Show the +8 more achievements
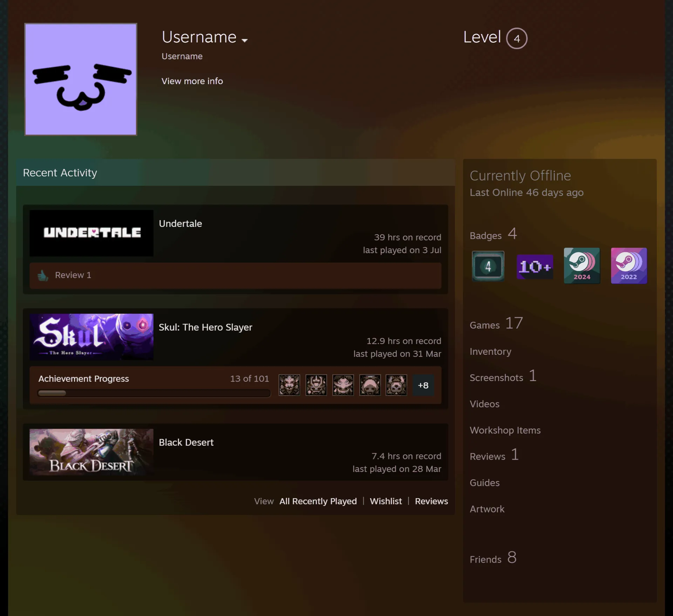The image size is (673, 616). tap(423, 385)
